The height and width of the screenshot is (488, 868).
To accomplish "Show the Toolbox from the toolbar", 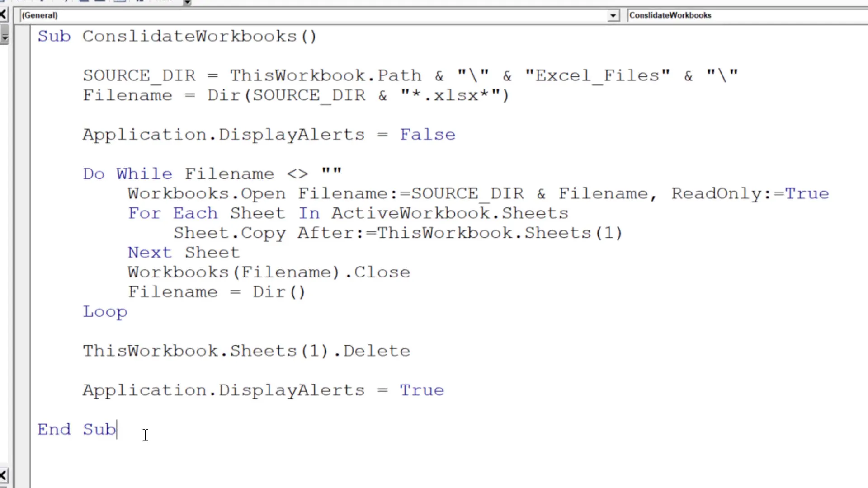I will click(x=140, y=1).
